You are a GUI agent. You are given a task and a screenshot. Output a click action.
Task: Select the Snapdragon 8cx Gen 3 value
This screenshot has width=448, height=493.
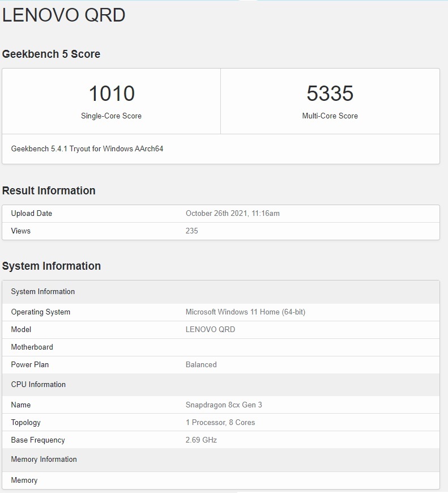coord(224,405)
